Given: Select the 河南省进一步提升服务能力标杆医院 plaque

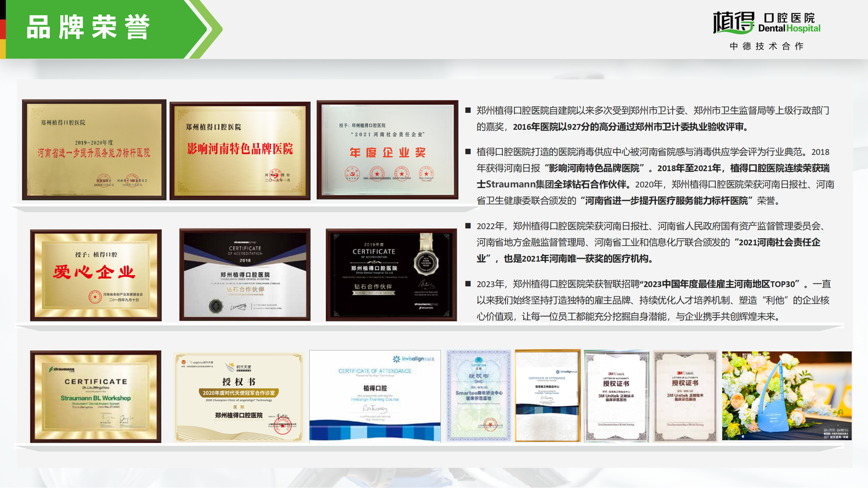Looking at the screenshot, I should 94,149.
